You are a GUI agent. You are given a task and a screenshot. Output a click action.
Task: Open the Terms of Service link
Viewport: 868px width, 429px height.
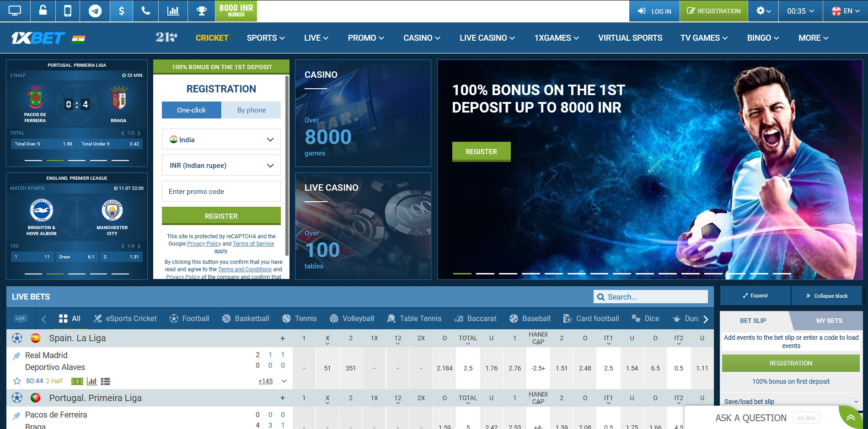click(x=253, y=244)
